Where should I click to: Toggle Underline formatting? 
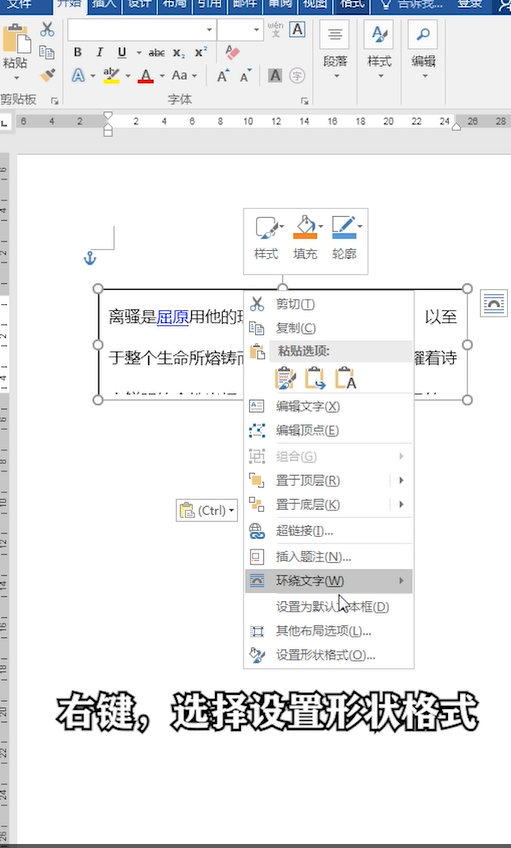click(x=122, y=52)
